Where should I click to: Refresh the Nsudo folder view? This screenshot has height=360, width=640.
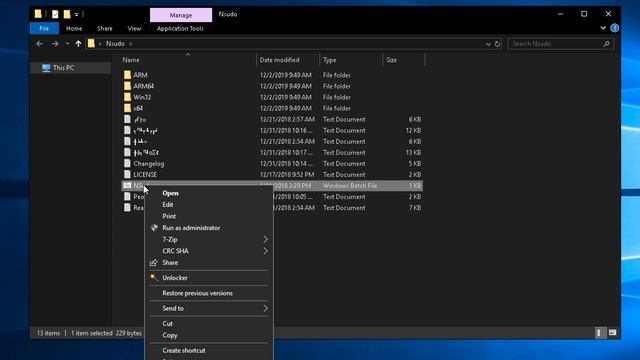click(497, 44)
